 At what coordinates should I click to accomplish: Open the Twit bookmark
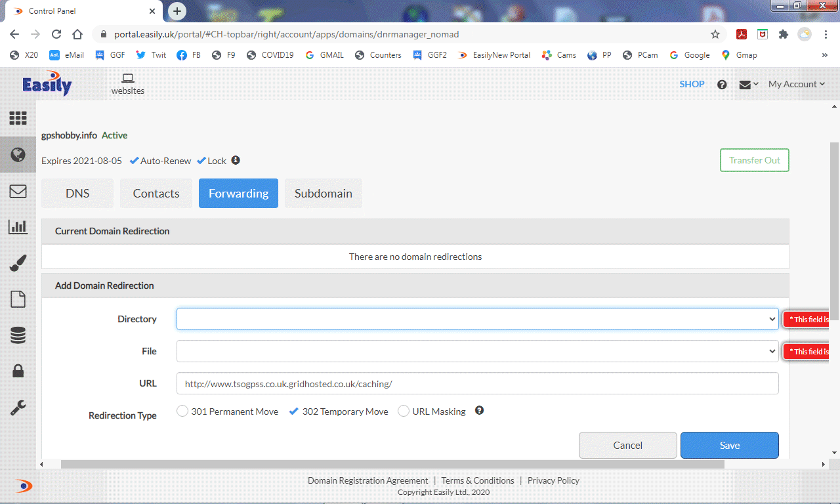pyautogui.click(x=151, y=55)
